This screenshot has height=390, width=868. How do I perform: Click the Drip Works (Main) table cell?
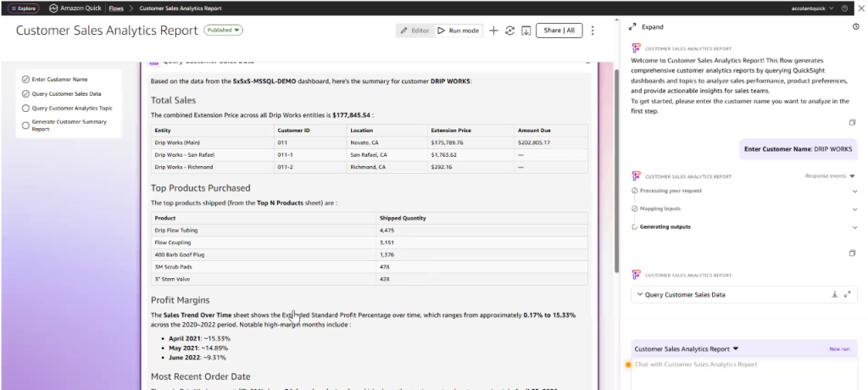pos(213,142)
